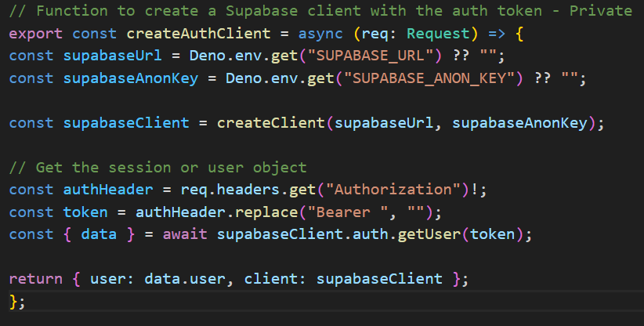Click the variable supabaseAnonKey in its declaration

click(x=131, y=78)
